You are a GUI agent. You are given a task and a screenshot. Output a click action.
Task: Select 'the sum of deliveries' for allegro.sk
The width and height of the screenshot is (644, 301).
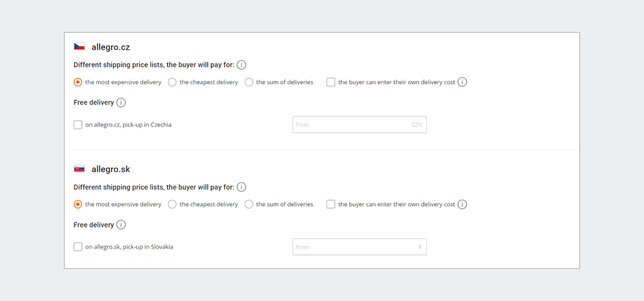[249, 204]
